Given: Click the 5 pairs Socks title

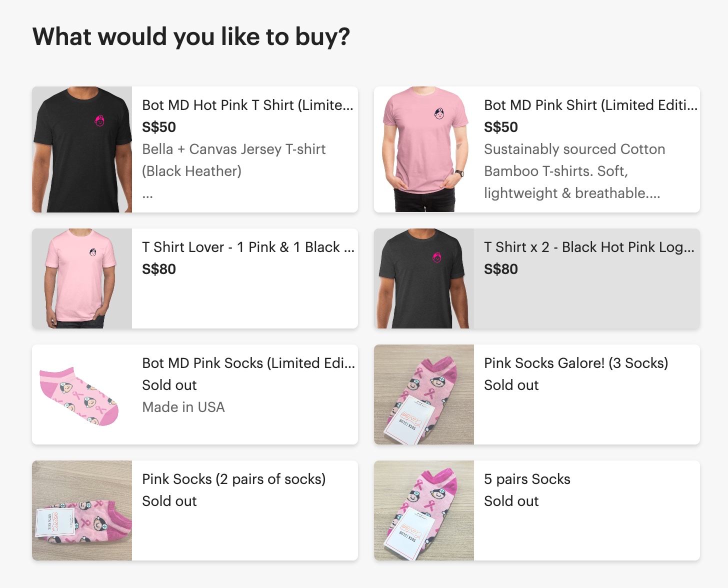Looking at the screenshot, I should [x=527, y=479].
